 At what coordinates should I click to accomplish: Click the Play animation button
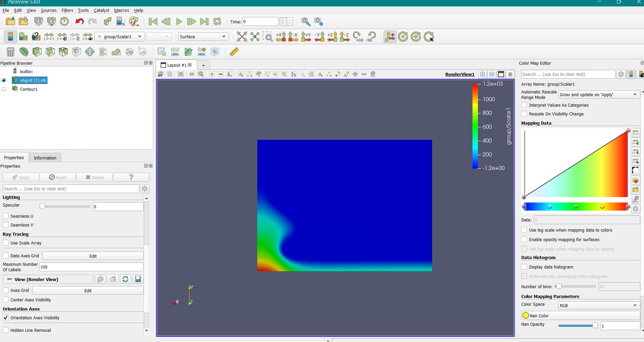(179, 22)
